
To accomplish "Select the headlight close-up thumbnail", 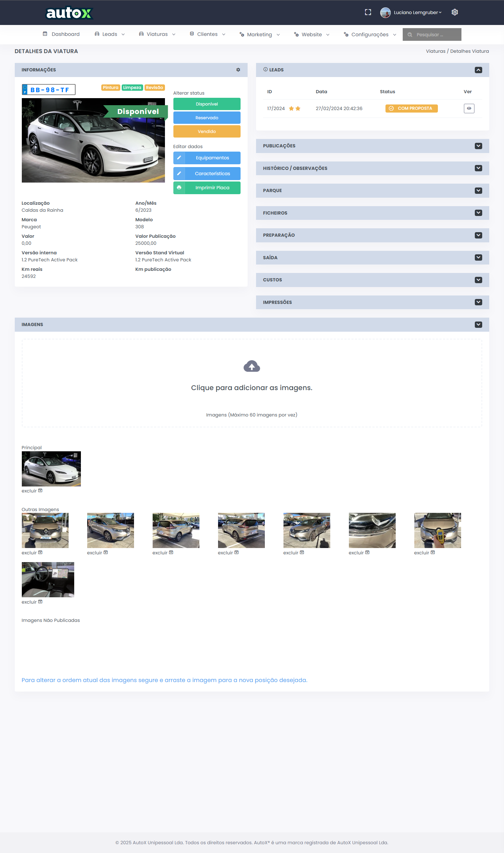I will (372, 530).
